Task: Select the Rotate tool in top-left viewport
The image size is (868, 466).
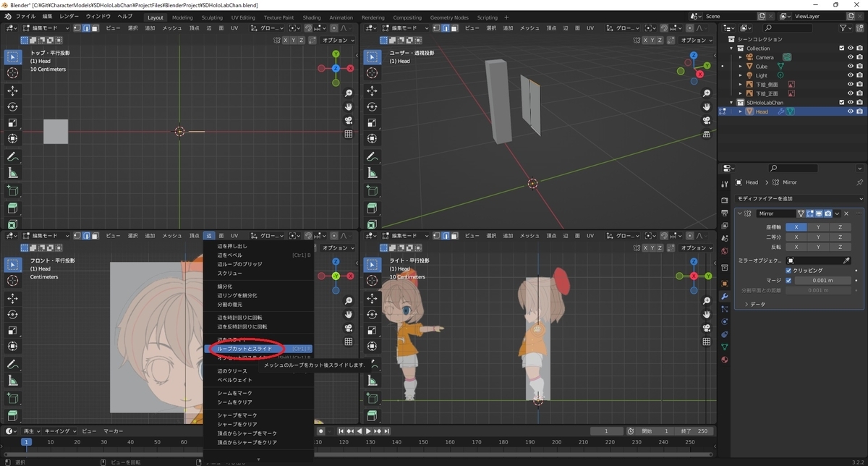Action: [x=13, y=106]
